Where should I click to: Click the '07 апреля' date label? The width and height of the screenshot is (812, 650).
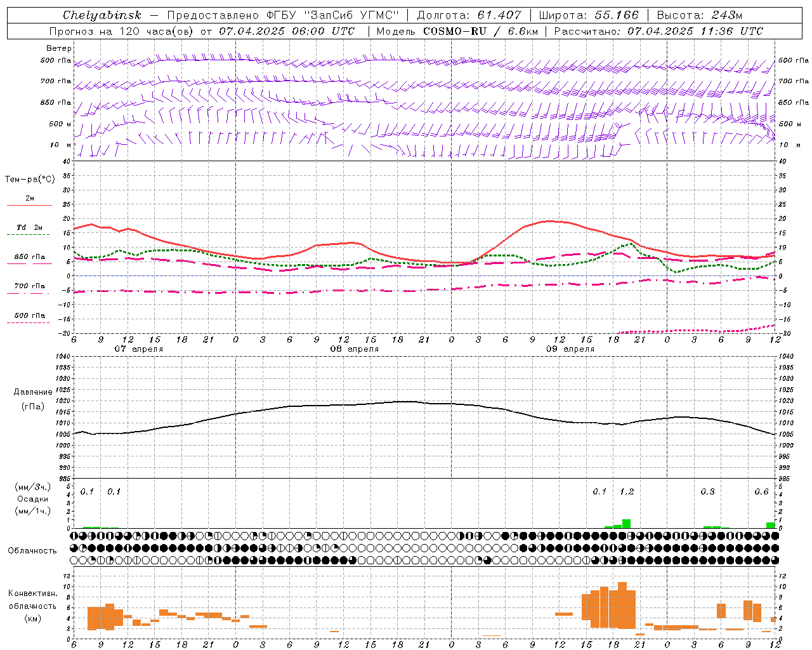click(138, 349)
